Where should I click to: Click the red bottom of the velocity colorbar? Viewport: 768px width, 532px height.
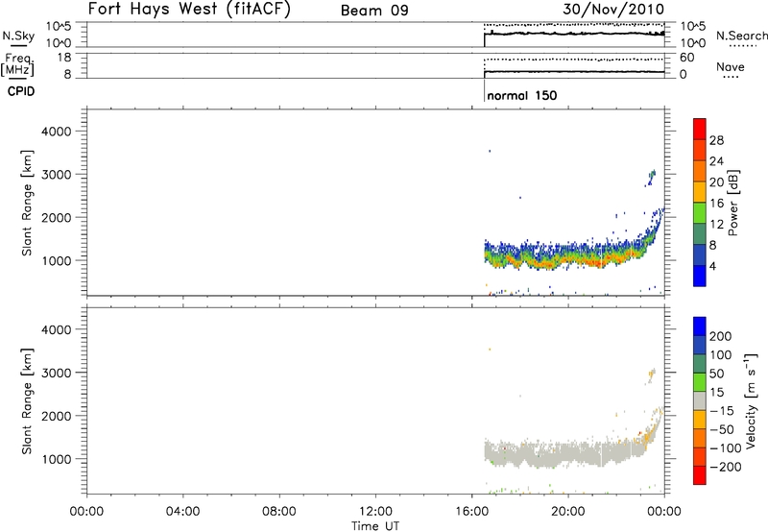[700, 475]
